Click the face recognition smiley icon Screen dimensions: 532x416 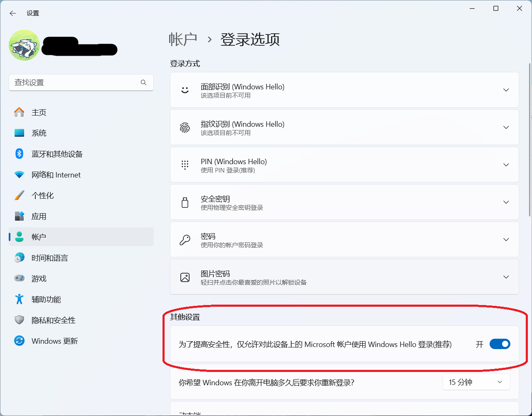tap(185, 90)
